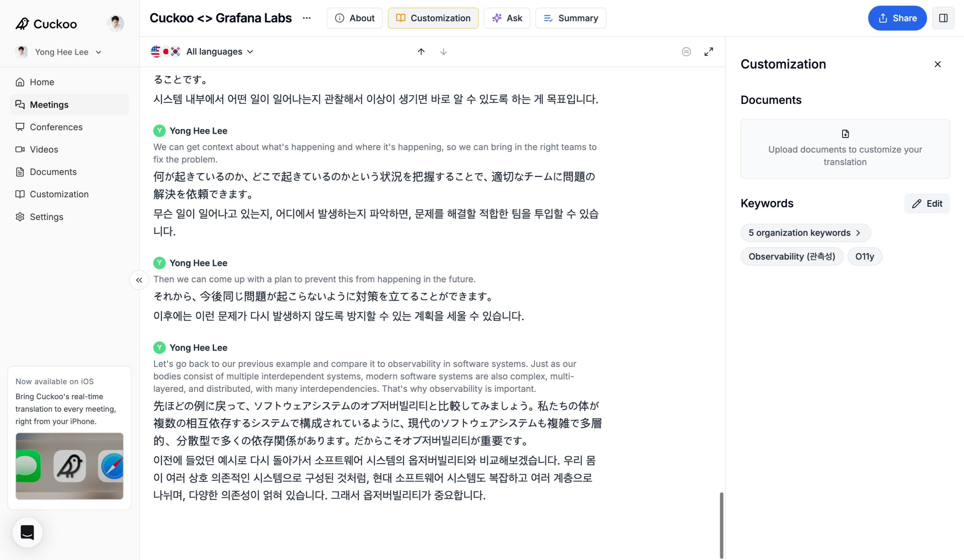Click speaker avatar above 'Let's go back'
The height and width of the screenshot is (560, 964).
pos(159,347)
